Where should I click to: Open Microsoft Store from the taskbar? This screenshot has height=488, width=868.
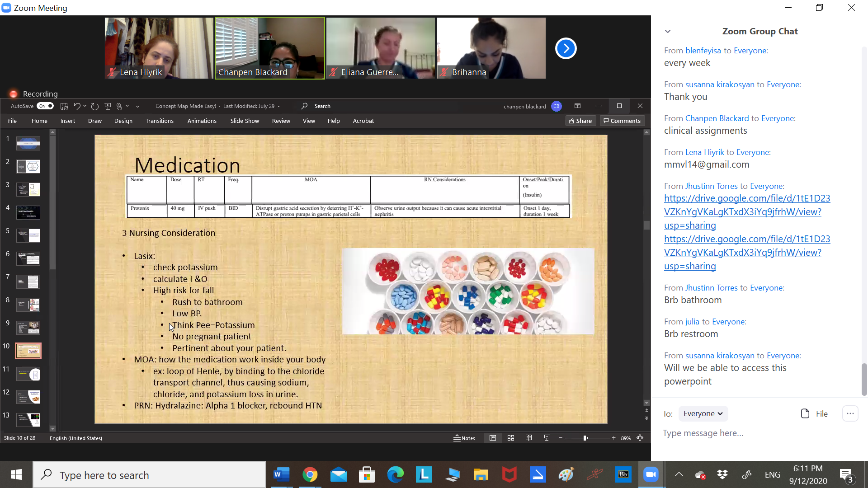click(367, 474)
